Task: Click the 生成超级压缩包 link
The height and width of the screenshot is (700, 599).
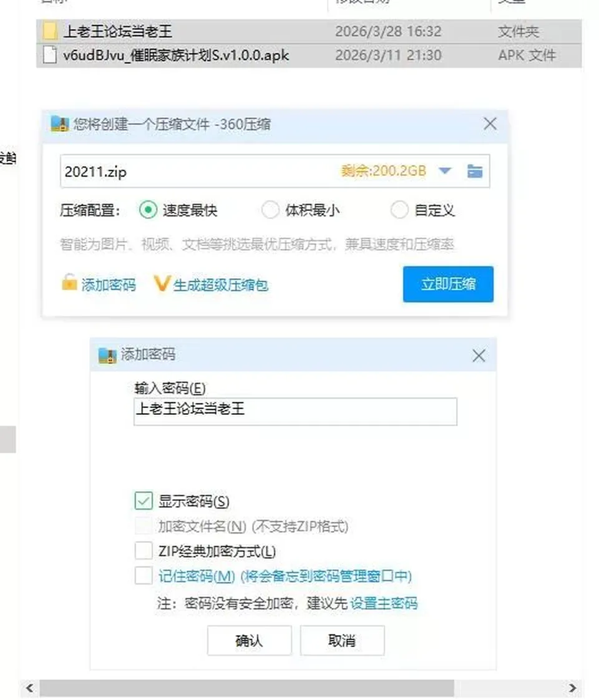Action: [220, 285]
